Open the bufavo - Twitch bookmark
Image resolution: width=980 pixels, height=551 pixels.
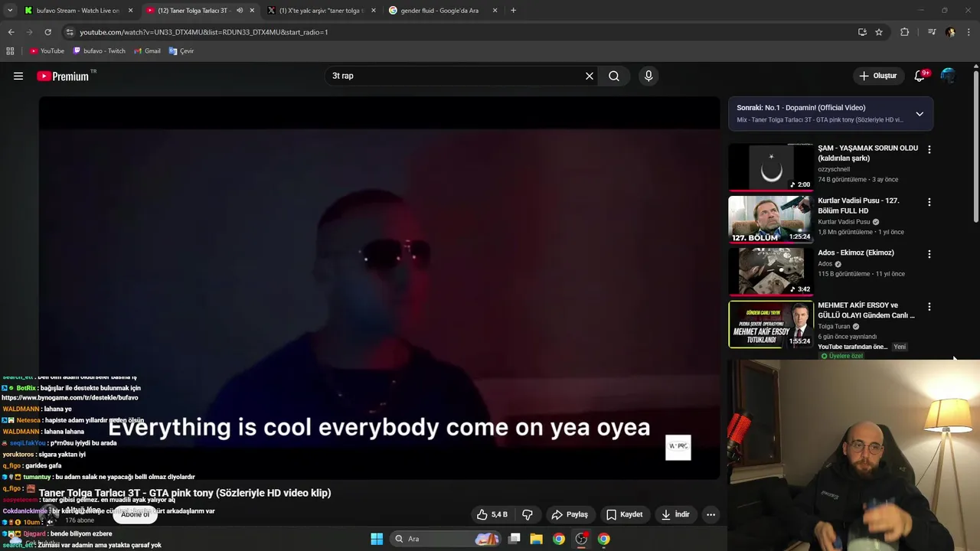coord(99,51)
